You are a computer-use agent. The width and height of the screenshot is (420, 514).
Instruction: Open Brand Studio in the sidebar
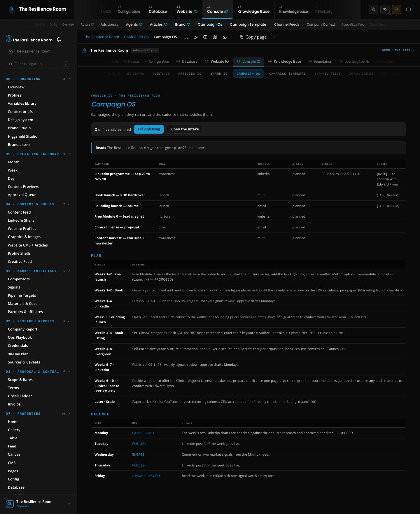[19, 128]
